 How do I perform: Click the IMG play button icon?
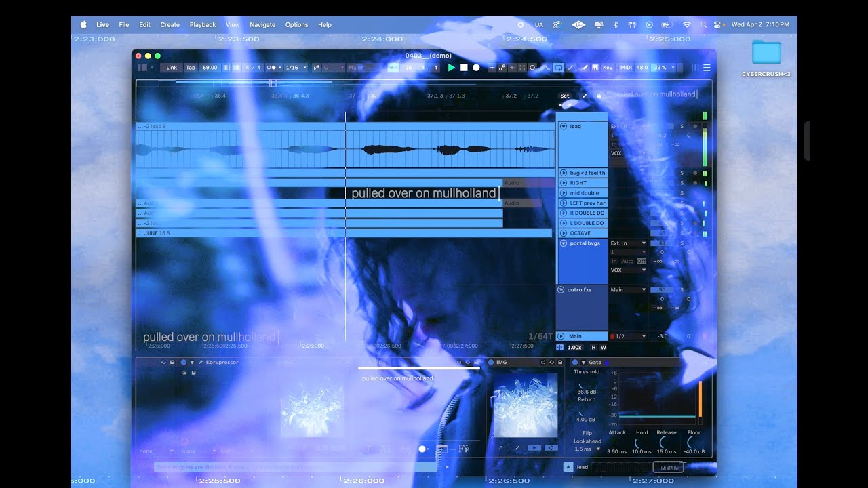coord(534,448)
